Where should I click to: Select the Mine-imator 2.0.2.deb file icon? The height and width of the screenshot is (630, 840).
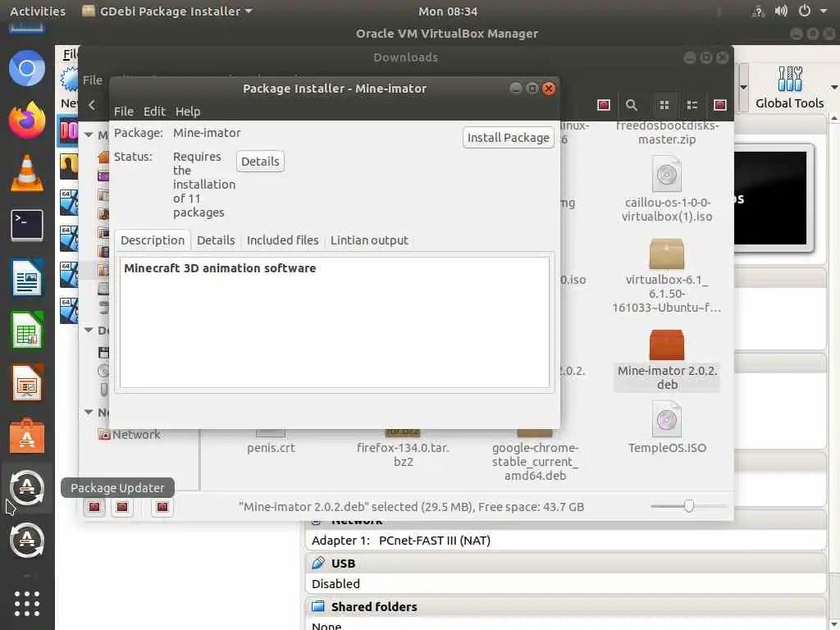(666, 345)
